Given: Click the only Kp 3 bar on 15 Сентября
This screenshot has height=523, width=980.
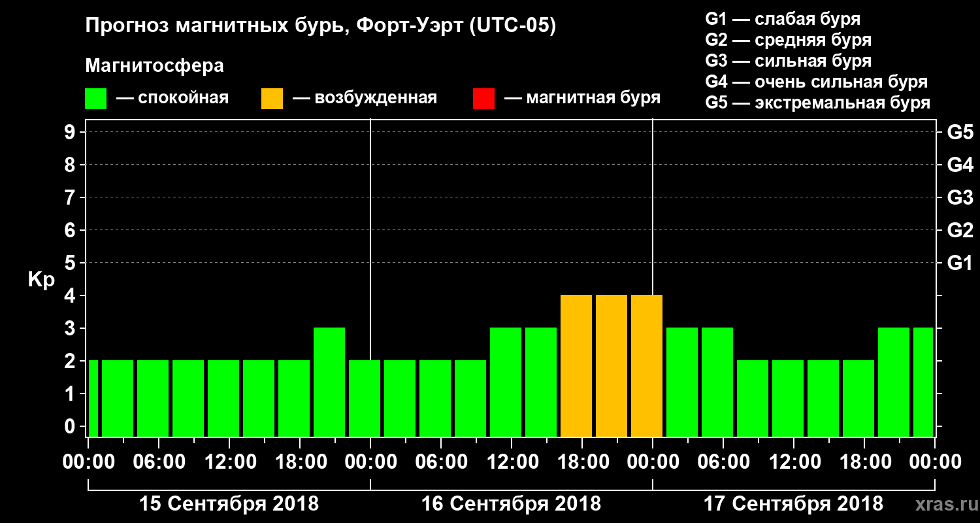Looking at the screenshot, I should (x=329, y=382).
